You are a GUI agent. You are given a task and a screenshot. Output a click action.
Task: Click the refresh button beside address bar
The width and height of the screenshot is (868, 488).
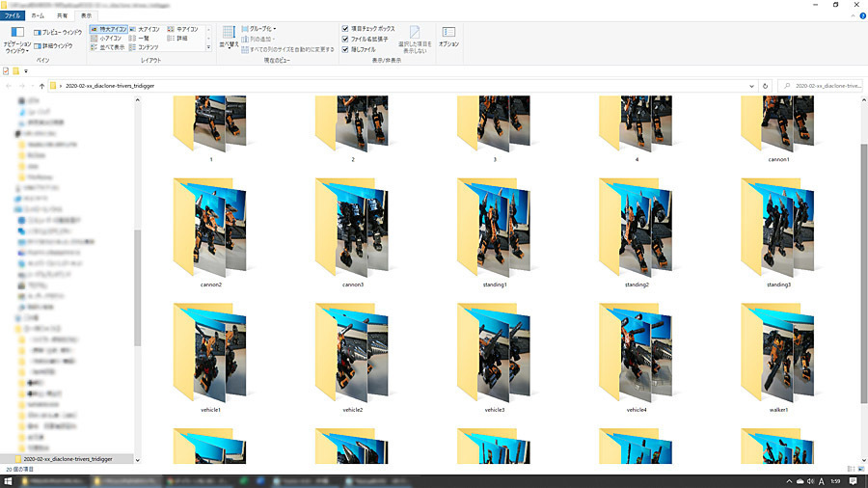click(x=765, y=85)
